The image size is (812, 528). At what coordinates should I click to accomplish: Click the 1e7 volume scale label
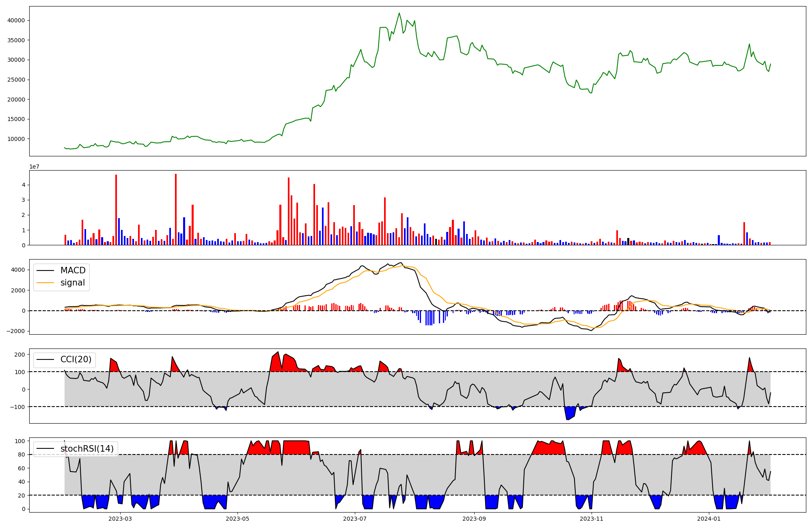pyautogui.click(x=34, y=167)
